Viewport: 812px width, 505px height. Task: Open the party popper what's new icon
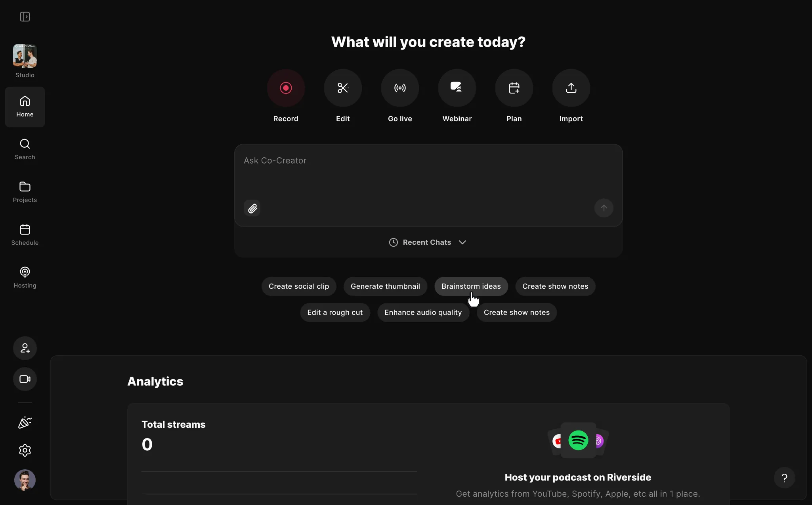tap(25, 422)
